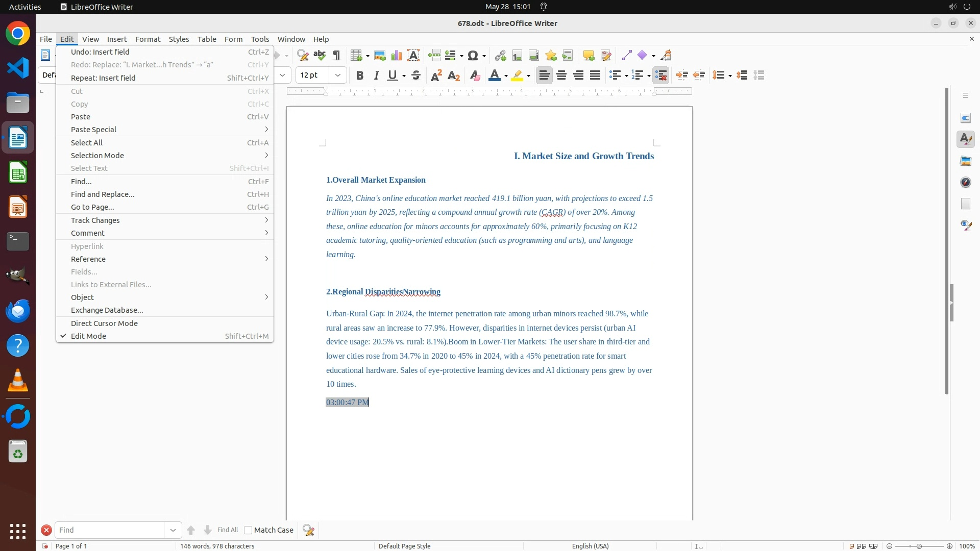This screenshot has height=551, width=980.
Task: Choose Find and Replace menu entry
Action: tap(103, 194)
